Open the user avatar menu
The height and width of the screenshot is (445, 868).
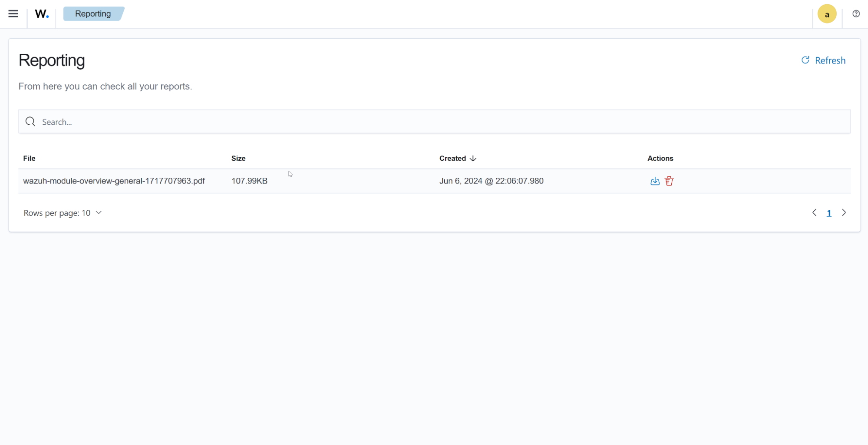tap(827, 13)
